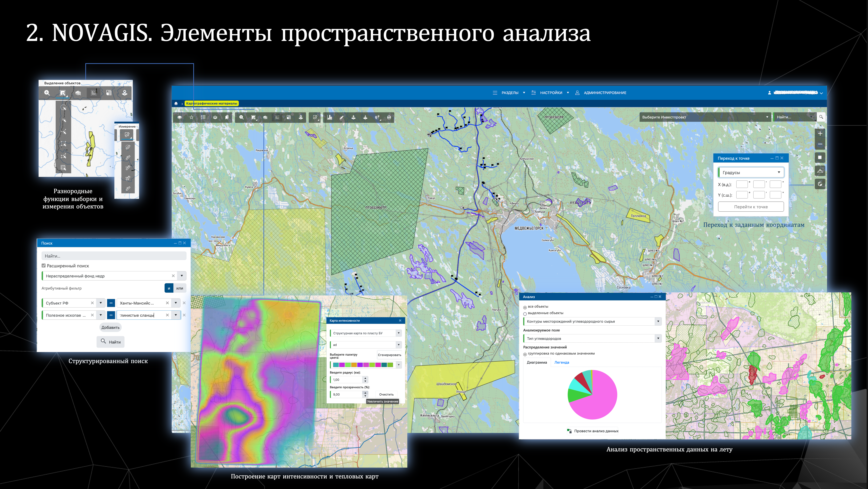This screenshot has height=489, width=868.
Task: Switch to the Легенда tab
Action: click(x=562, y=362)
